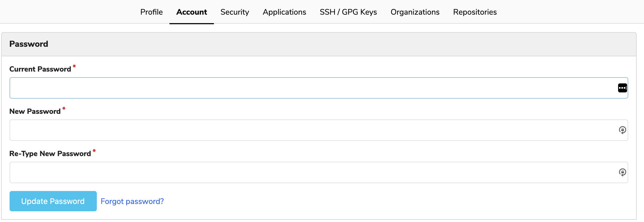Viewport: 644px width, 222px height.
Task: Open the Repositories tab
Action: point(475,12)
